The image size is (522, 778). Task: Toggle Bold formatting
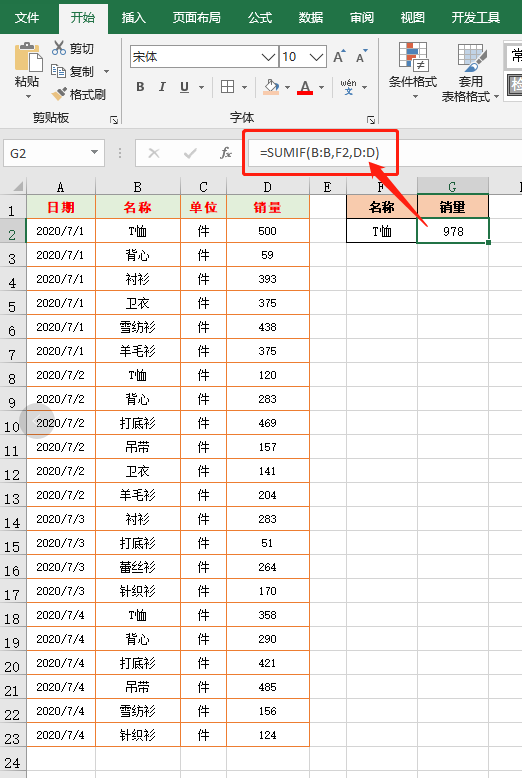(x=140, y=87)
